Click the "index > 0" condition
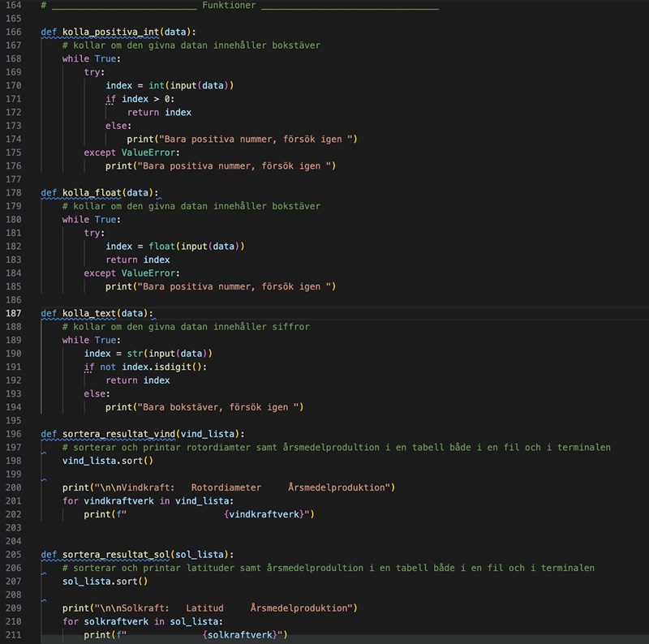The image size is (649, 644). coord(148,99)
